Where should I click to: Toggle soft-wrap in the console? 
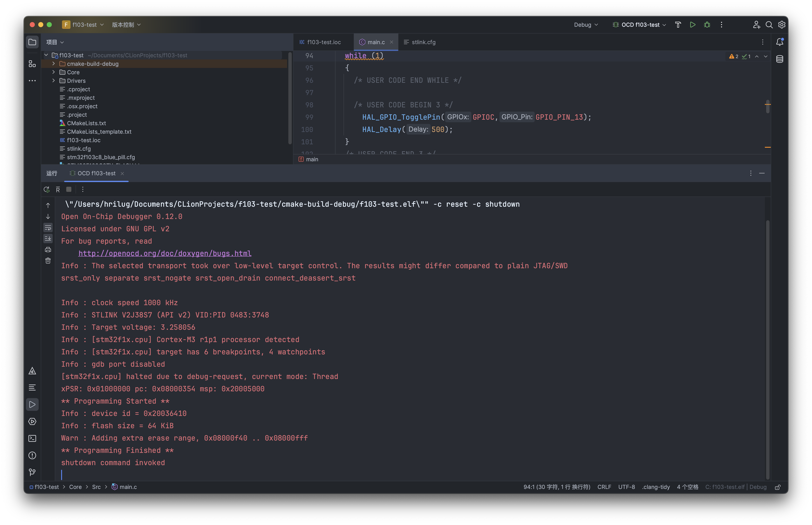(48, 227)
